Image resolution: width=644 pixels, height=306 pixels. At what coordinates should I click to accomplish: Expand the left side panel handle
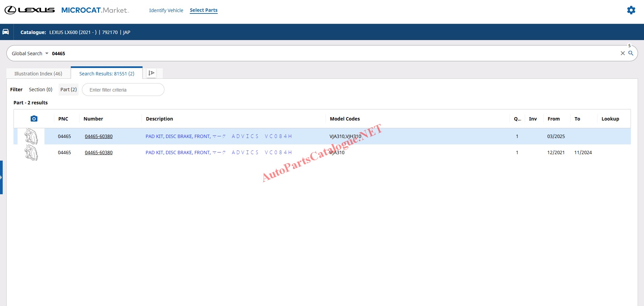click(x=1, y=177)
